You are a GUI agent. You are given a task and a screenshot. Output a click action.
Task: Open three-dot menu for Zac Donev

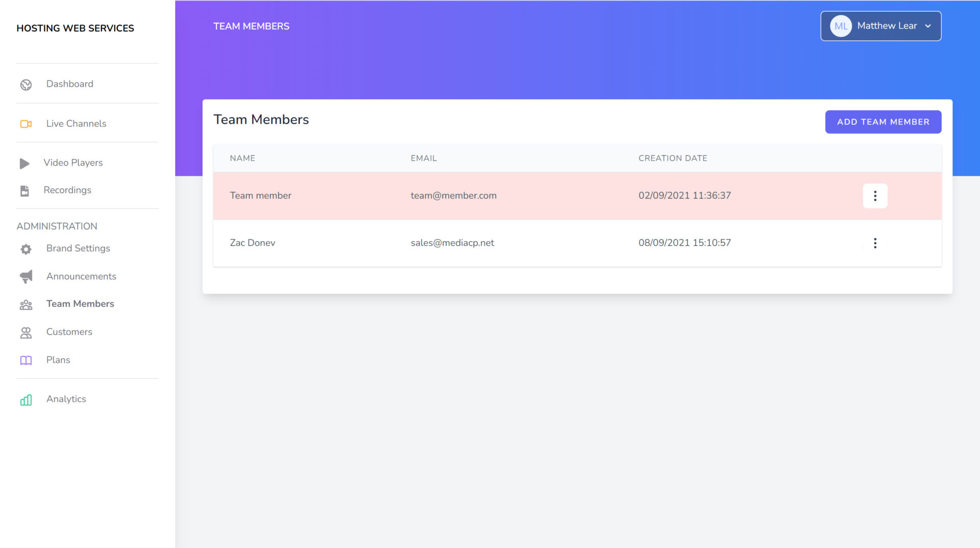pyautogui.click(x=875, y=243)
